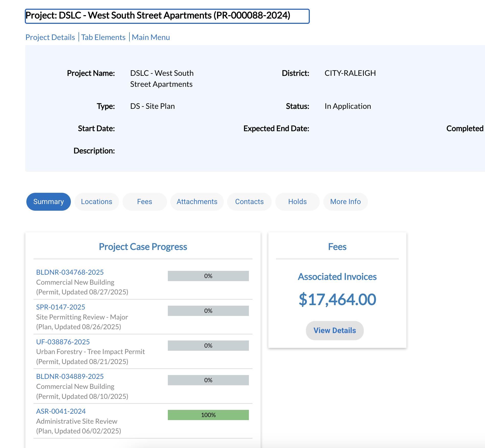This screenshot has height=448, width=485.
Task: Open case UF-038876-2025
Action: point(63,342)
